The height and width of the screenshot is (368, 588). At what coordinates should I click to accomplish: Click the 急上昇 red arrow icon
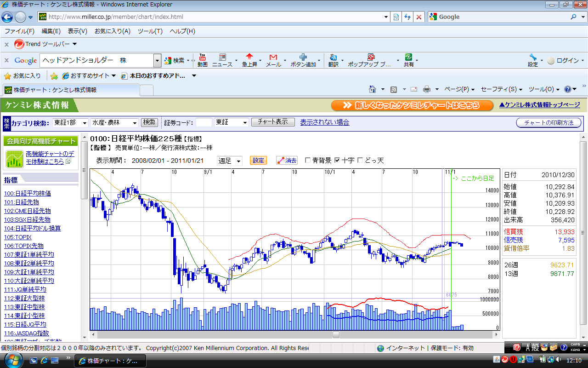tap(249, 57)
